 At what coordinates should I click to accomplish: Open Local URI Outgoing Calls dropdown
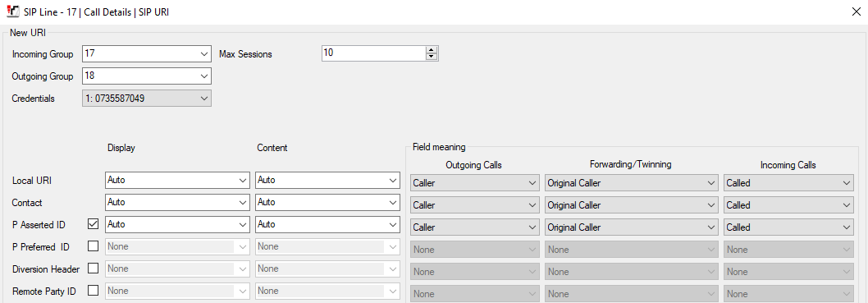click(x=475, y=183)
